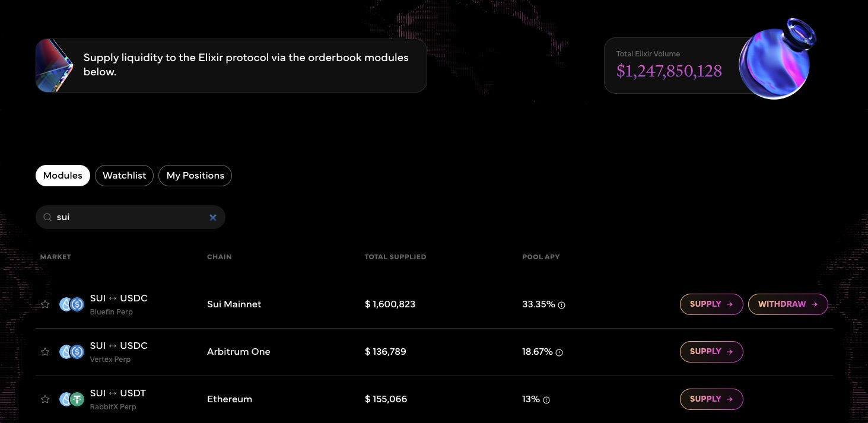Click SUI USDC token icons for Bluefin
868x423 pixels.
pyautogui.click(x=72, y=304)
